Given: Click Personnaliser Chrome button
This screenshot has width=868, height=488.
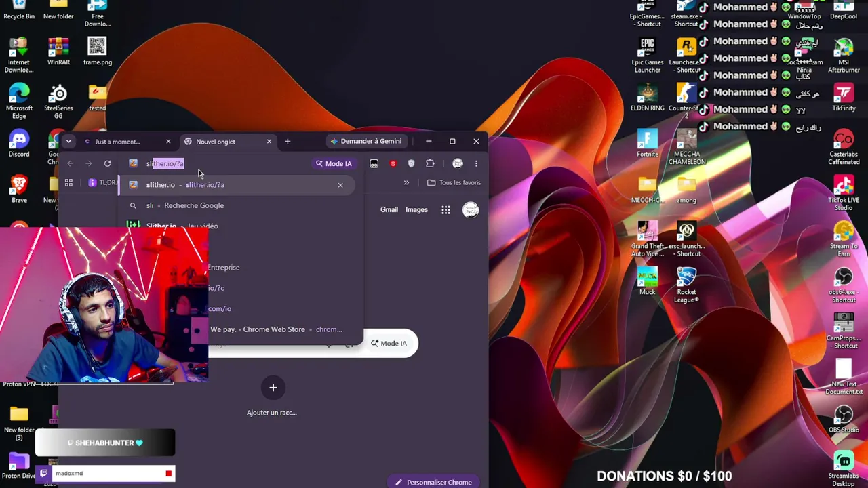Looking at the screenshot, I should tap(435, 482).
